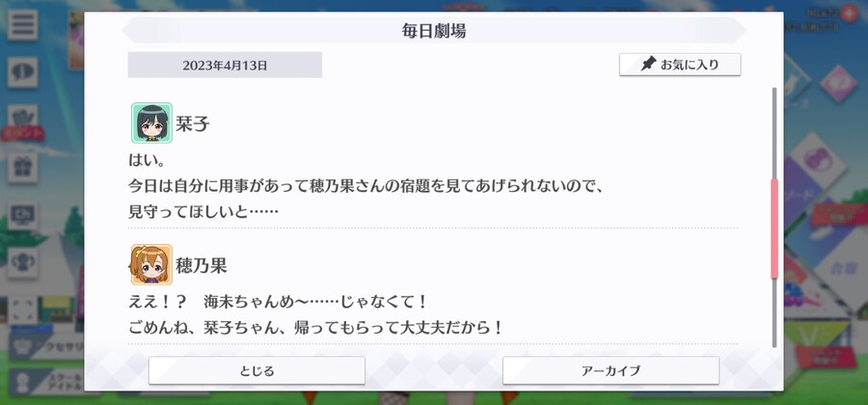Viewport: 868px width, 405px height.
Task: Click the 栞子 speaker name
Action: (193, 124)
